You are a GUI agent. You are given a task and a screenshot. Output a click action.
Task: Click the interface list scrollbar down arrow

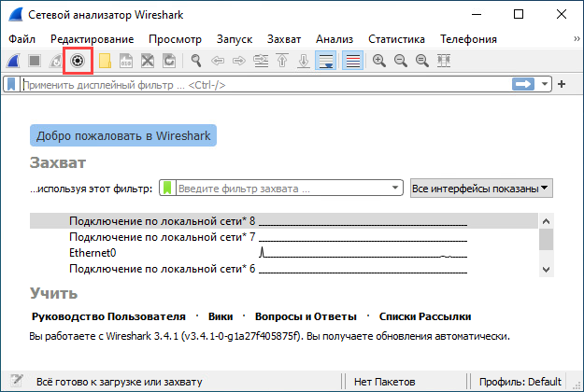point(546,269)
